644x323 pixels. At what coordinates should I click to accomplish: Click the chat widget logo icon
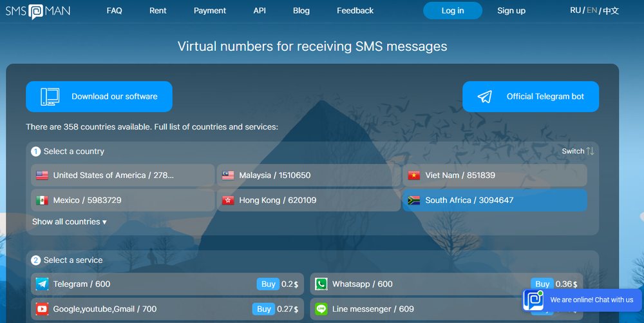(x=533, y=300)
